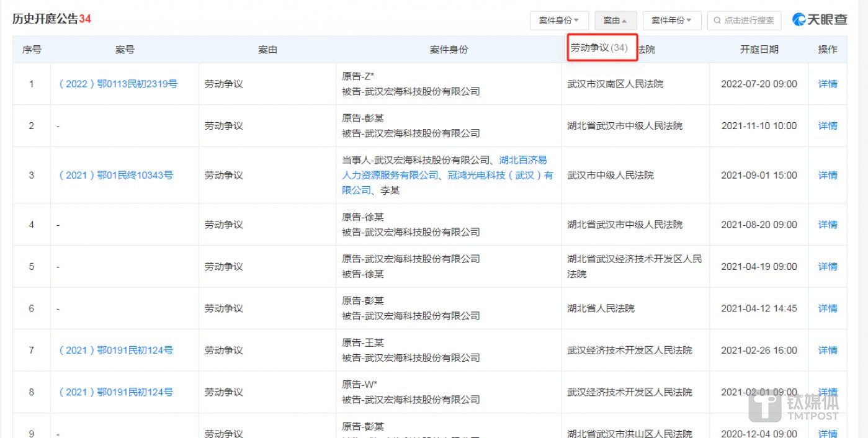Open the 案件身份 filter dropdown
Viewport: 868px width, 438px height.
coord(559,20)
